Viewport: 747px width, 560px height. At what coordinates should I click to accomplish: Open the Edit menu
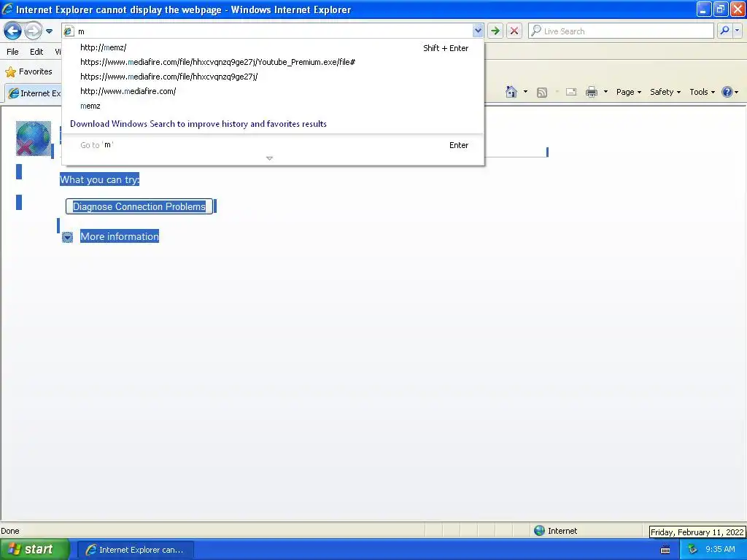click(36, 52)
